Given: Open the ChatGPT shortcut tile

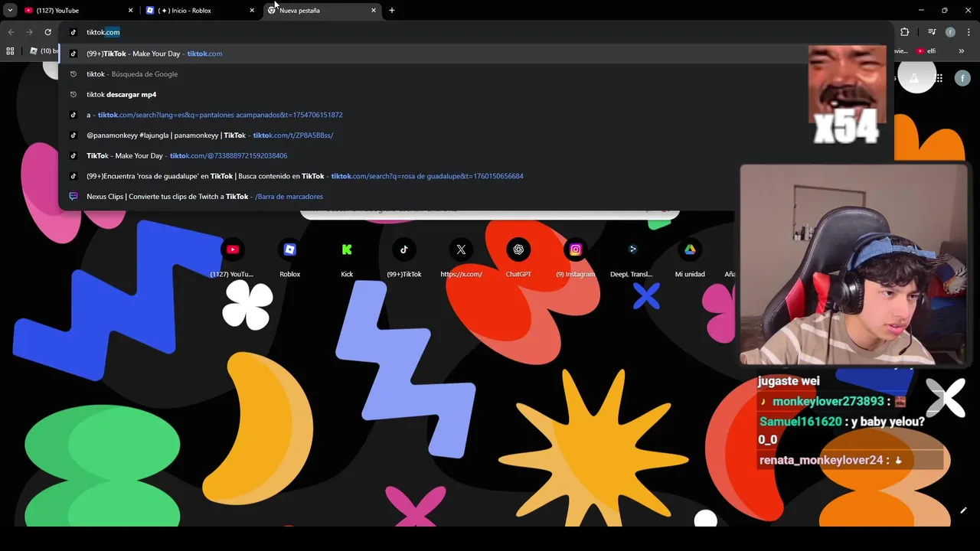Looking at the screenshot, I should (x=518, y=258).
